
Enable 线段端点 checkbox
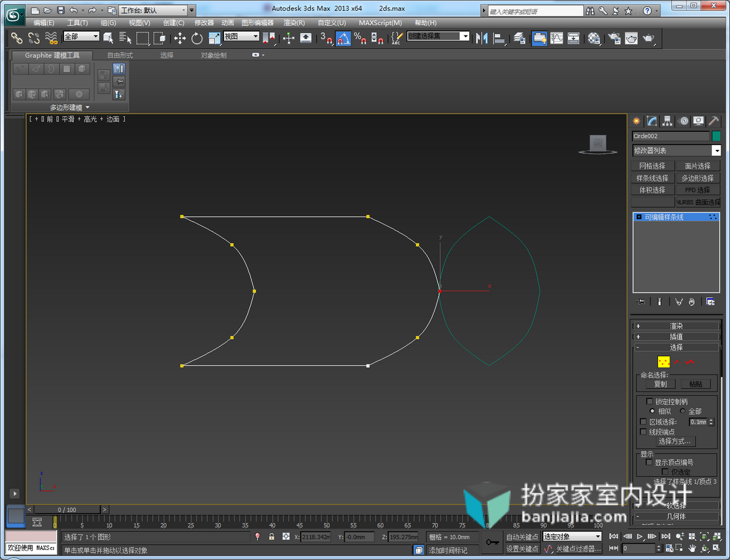point(643,432)
